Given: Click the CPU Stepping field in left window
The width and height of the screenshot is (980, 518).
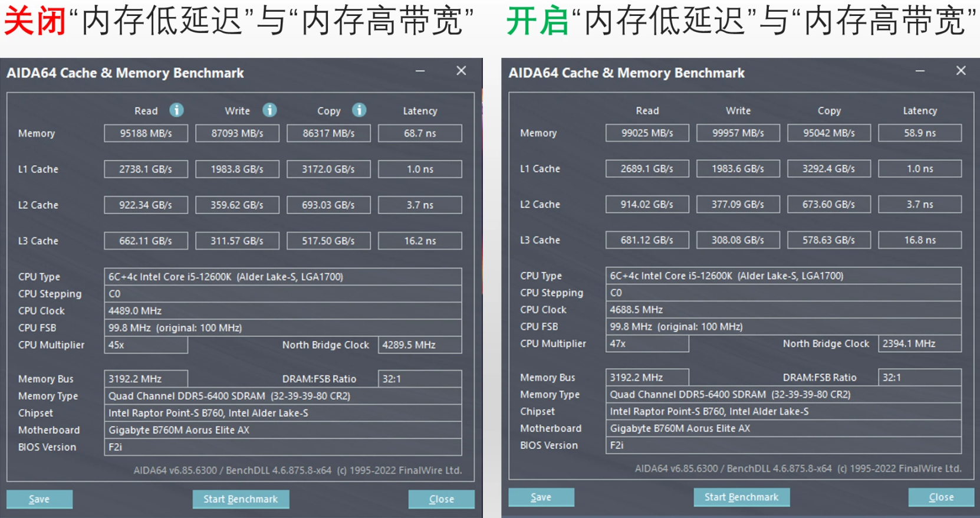Looking at the screenshot, I should 283,294.
